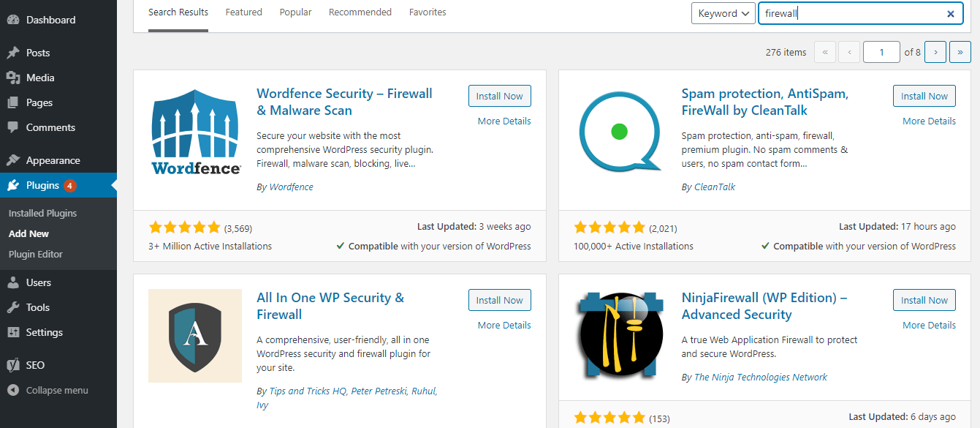This screenshot has width=980, height=428.
Task: Click the Pages icon in sidebar
Action: pos(13,102)
